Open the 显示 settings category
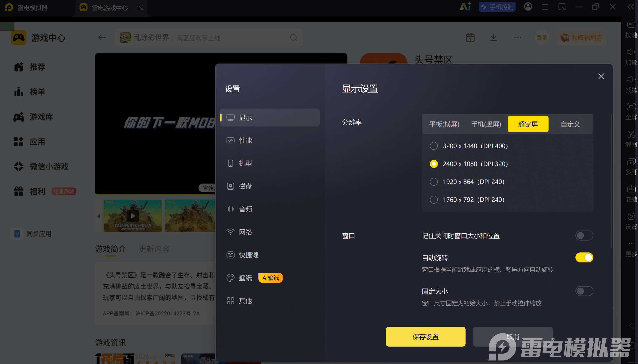Screen dimensions: 638x364 (270, 118)
